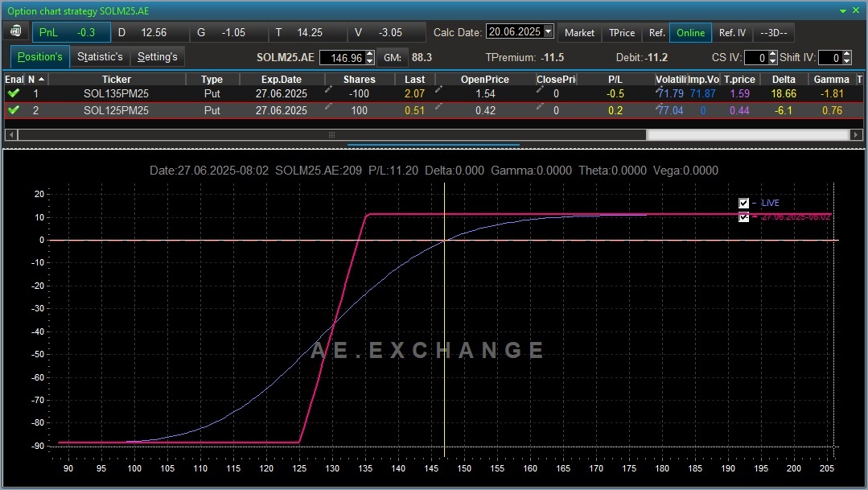Click the Ticker column header
Image resolution: width=868 pixels, height=490 pixels.
[x=117, y=79]
